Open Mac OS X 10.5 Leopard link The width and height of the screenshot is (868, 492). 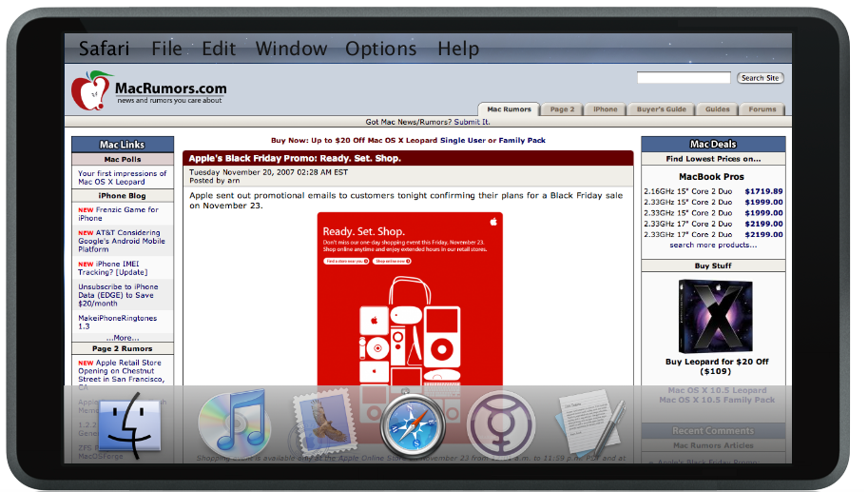717,390
